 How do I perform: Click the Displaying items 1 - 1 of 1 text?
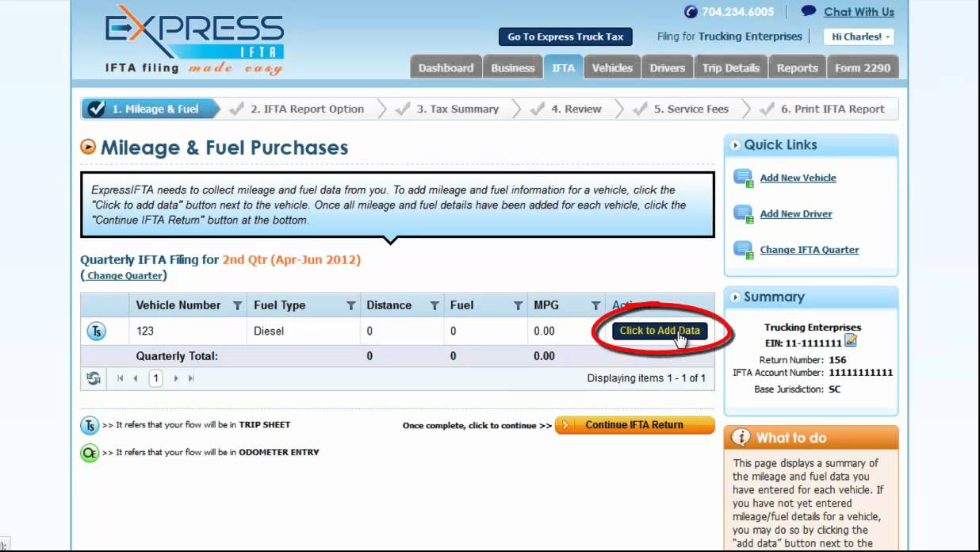pyautogui.click(x=646, y=378)
